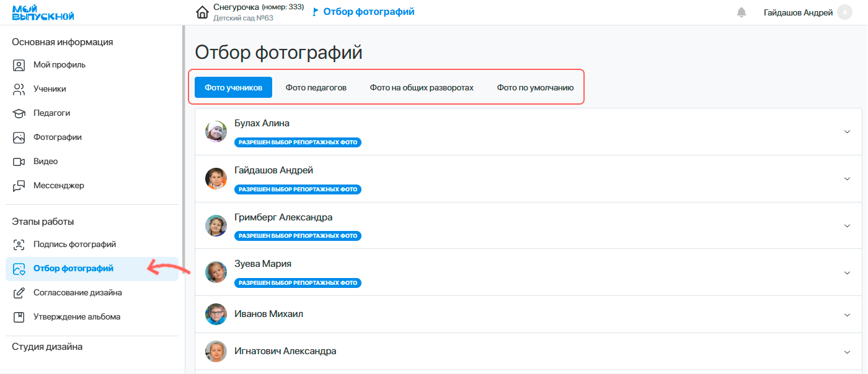Expand Игнатович Александра row chevron

point(847,352)
